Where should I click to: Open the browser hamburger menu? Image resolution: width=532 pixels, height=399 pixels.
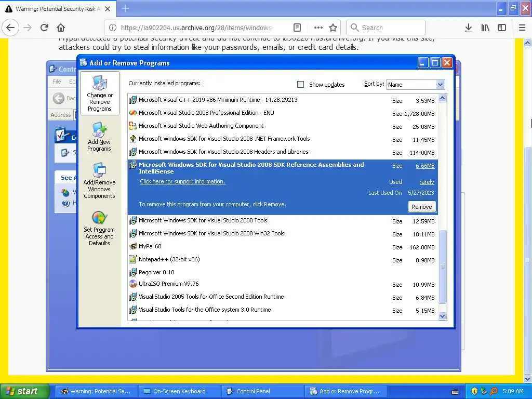coord(522,28)
